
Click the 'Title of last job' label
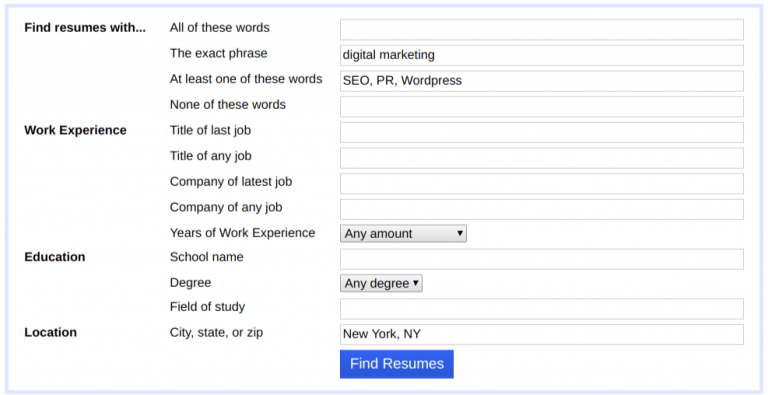[x=211, y=130]
